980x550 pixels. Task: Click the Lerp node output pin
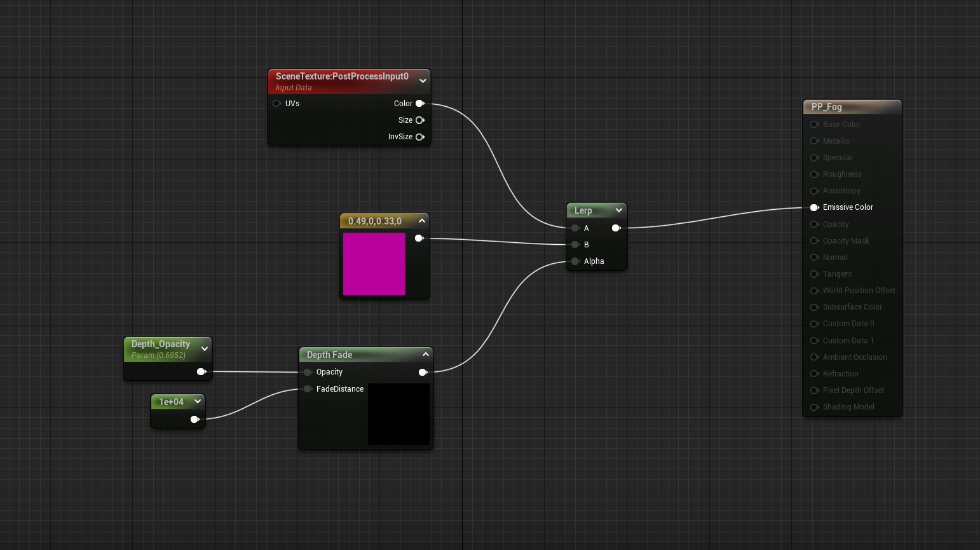616,228
